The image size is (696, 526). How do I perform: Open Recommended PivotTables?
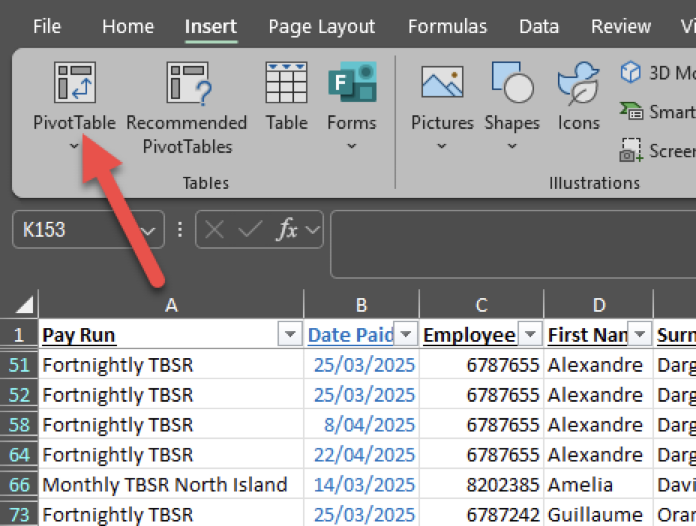tap(186, 84)
